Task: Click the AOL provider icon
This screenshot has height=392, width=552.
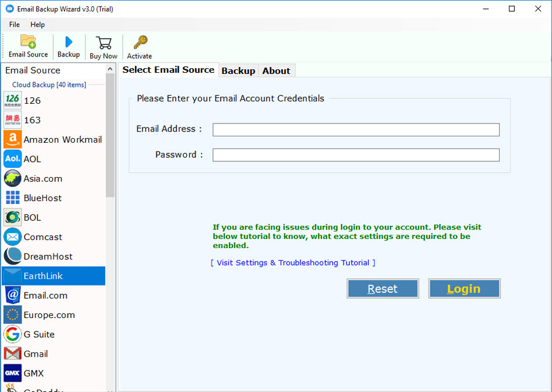Action: pyautogui.click(x=12, y=158)
